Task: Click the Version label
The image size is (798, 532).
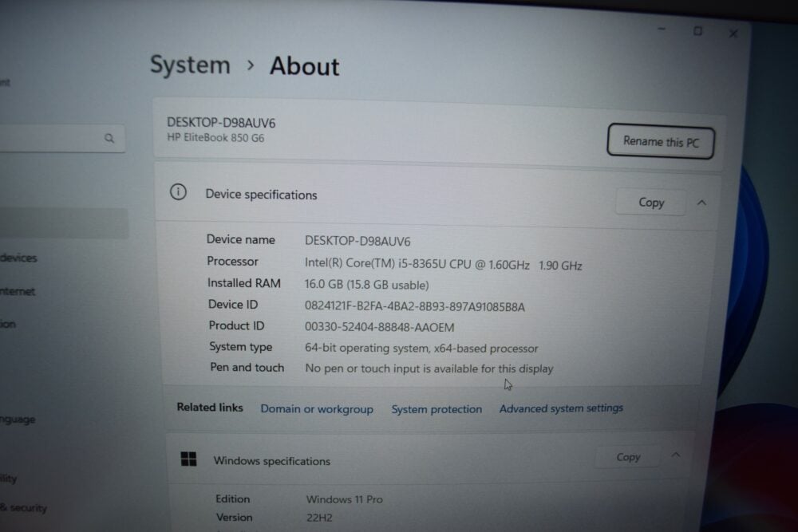Action: click(x=234, y=518)
